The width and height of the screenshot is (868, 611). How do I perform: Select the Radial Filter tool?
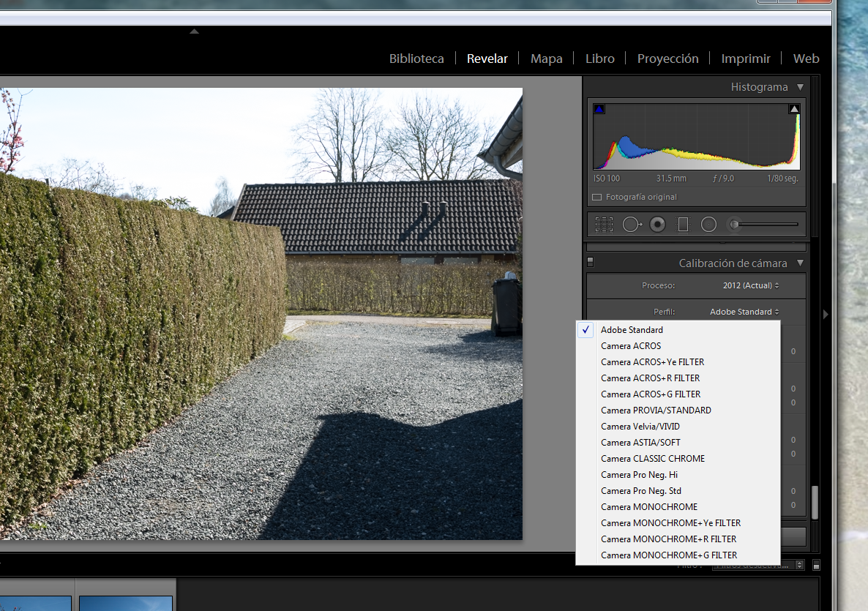(708, 224)
